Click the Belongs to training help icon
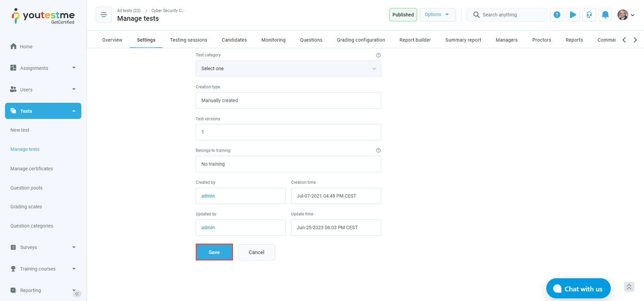The height and width of the screenshot is (301, 644). (x=378, y=150)
